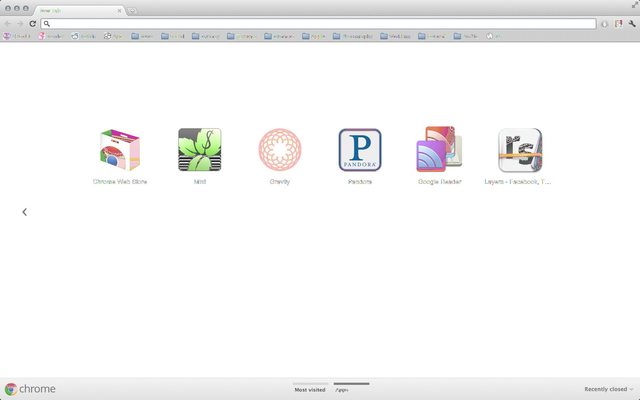Open the Google Reader app icon

click(x=439, y=149)
